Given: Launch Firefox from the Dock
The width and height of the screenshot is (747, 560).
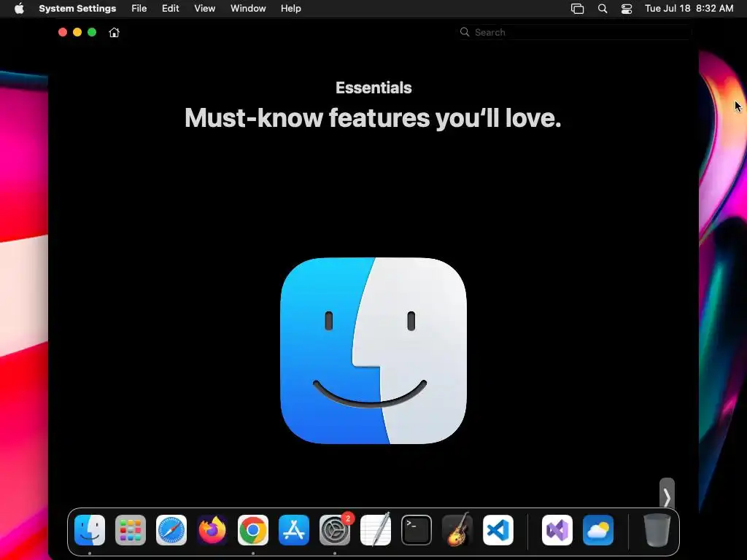Looking at the screenshot, I should click(212, 530).
